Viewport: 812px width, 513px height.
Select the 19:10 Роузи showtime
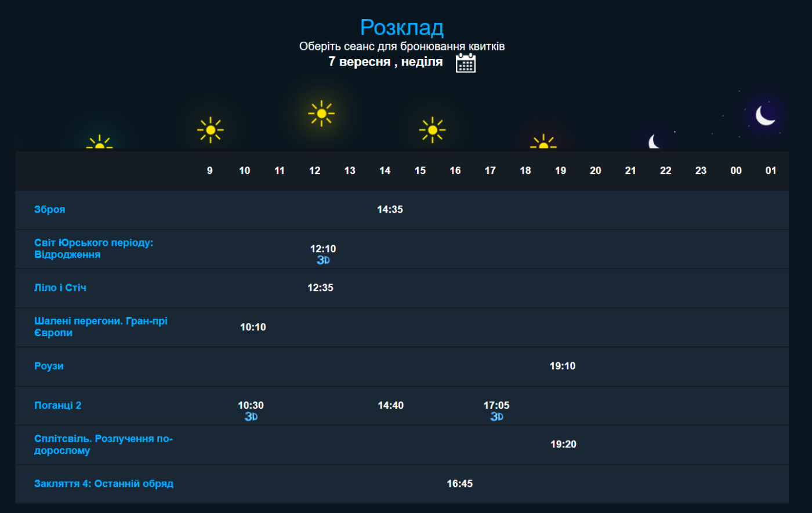[563, 366]
